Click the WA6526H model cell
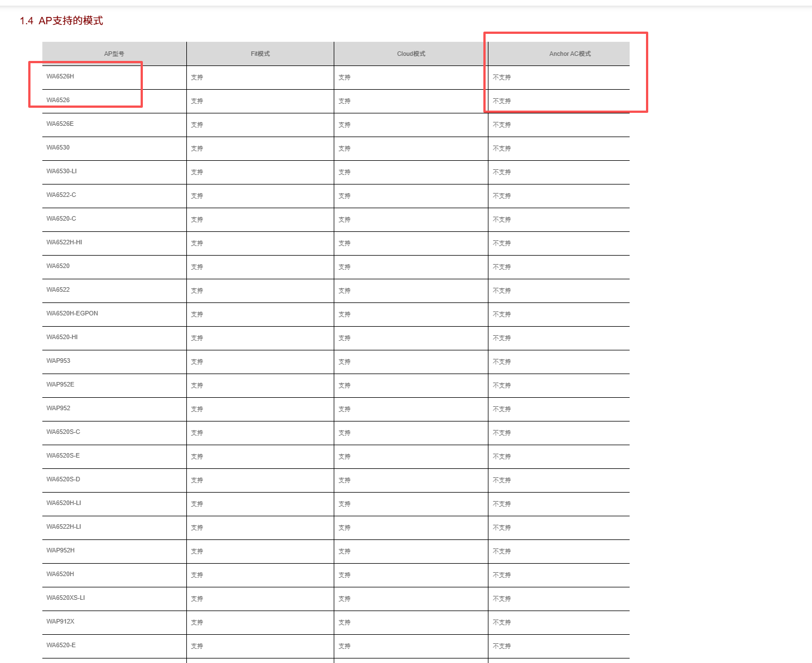Viewport: 812px width, 663px height. point(60,77)
